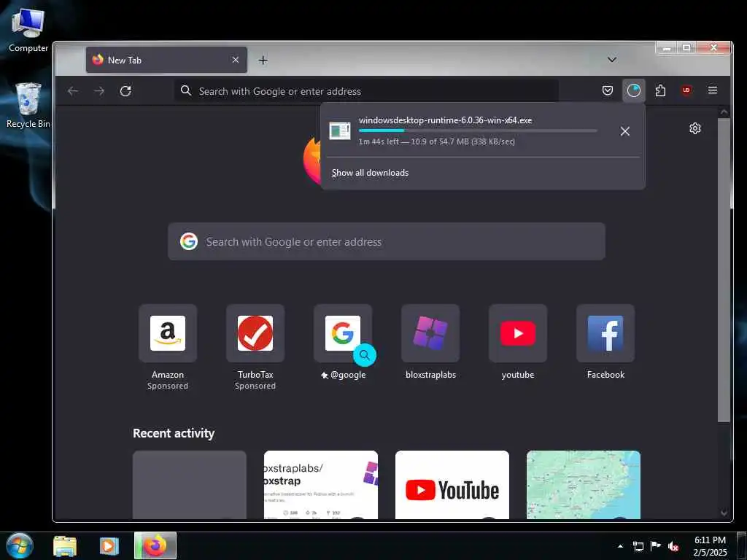Screen dimensions: 747x560
Task: Click the Firefox taskbar button
Action: [x=155, y=545]
